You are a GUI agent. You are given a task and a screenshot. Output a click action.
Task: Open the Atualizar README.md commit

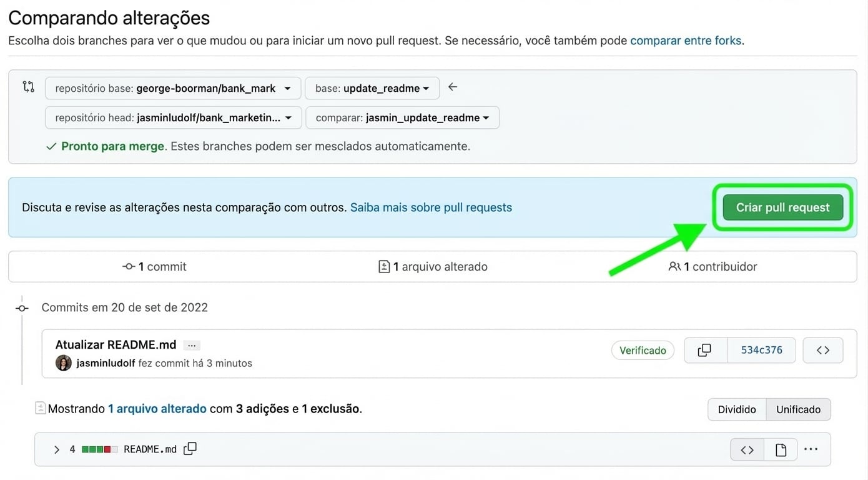pos(116,344)
